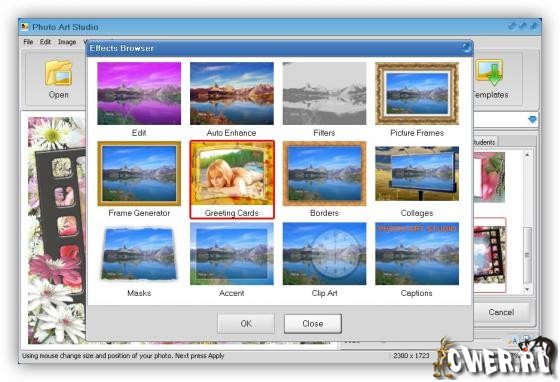Screen dimensions: 560x382
Task: Switch to the Students tab
Action: [x=484, y=142]
